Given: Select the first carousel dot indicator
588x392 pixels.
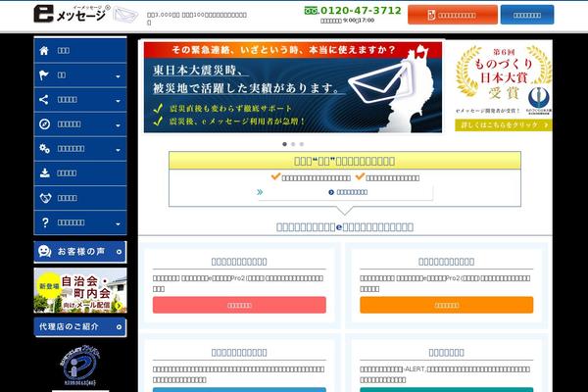Looking at the screenshot, I should 284,144.
